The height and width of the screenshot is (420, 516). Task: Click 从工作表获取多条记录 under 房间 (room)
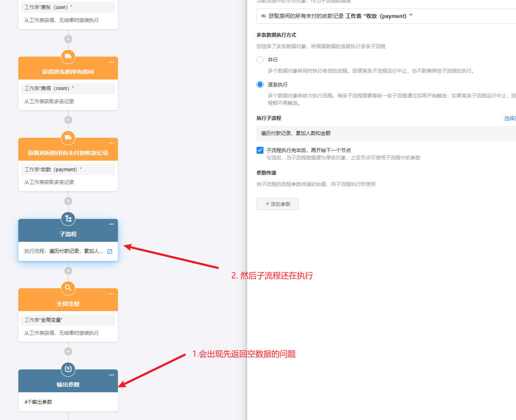(x=49, y=102)
